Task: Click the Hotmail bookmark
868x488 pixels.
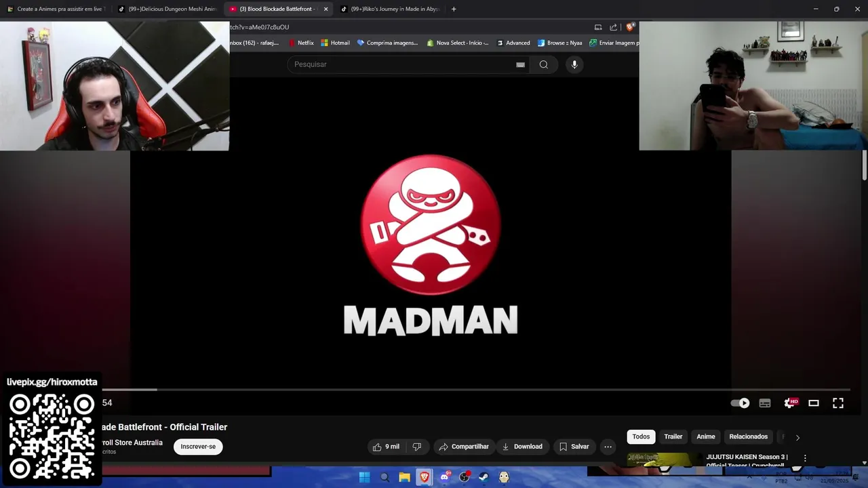Action: click(335, 43)
